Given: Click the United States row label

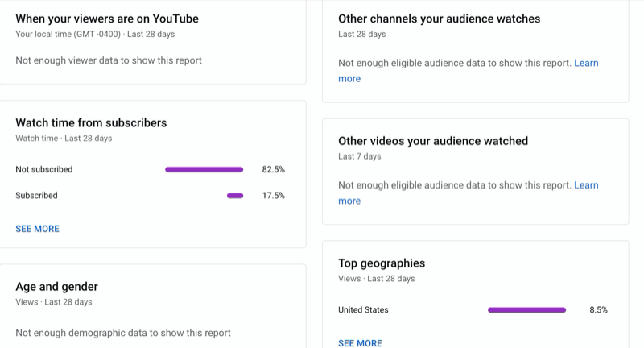Looking at the screenshot, I should tap(363, 310).
